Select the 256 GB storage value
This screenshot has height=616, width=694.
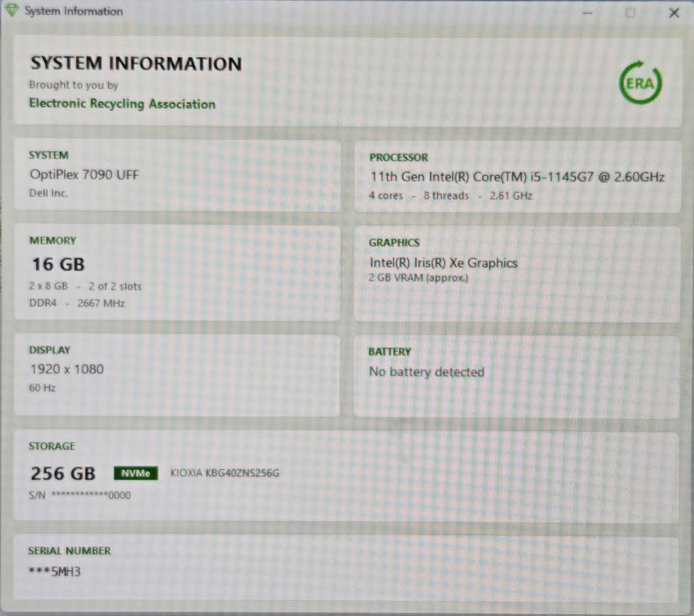pyautogui.click(x=62, y=473)
